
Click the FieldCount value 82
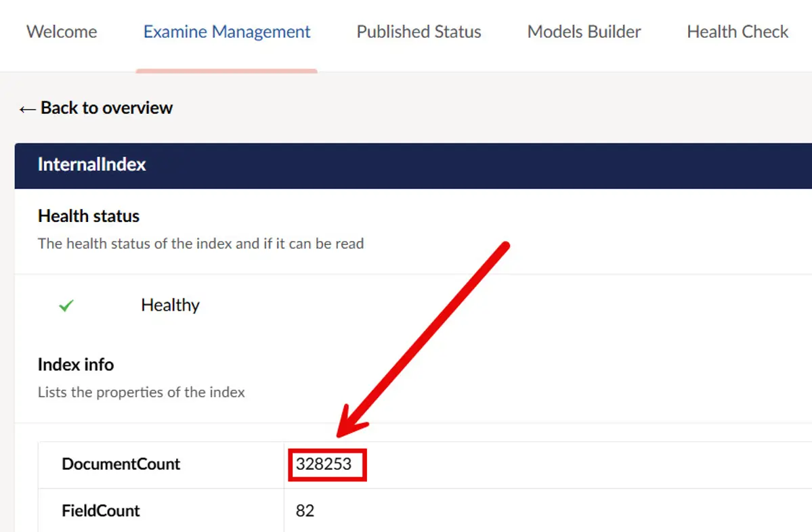[x=305, y=510]
